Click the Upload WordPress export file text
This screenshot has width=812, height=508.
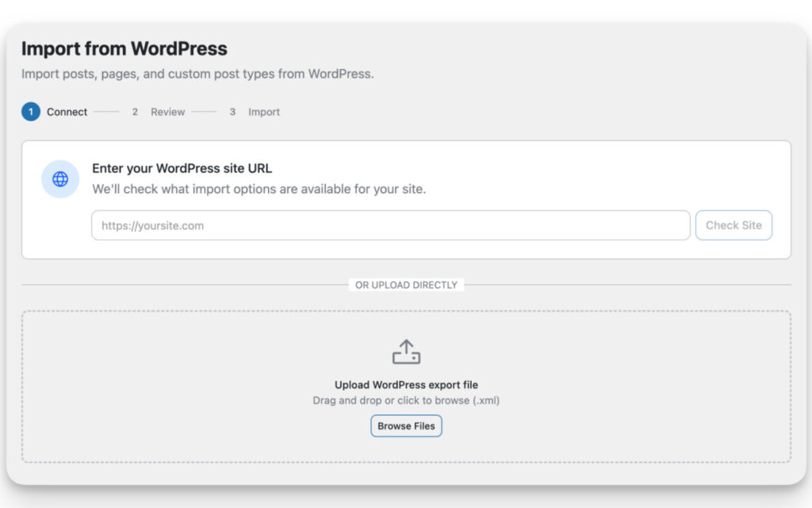pos(406,383)
